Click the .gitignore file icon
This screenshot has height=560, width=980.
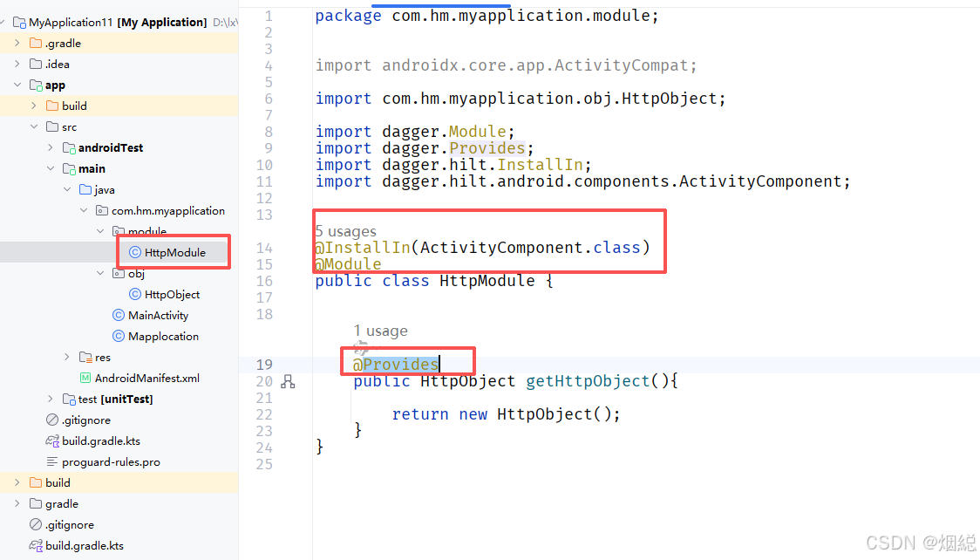click(x=54, y=420)
